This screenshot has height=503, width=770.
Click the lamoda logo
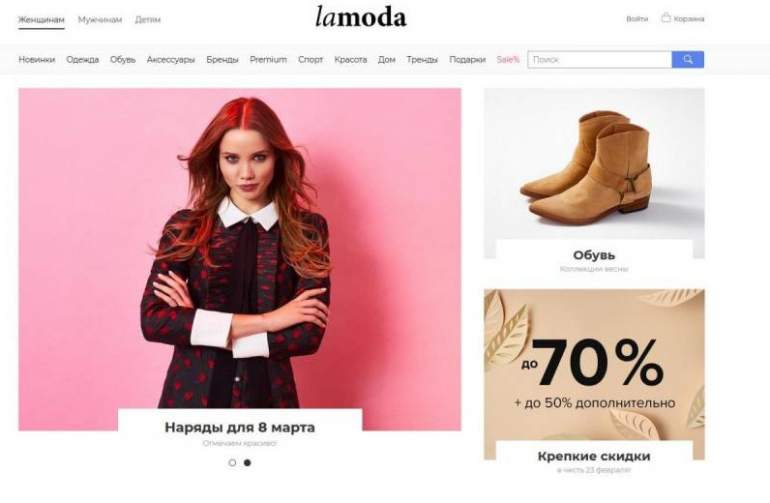coord(361,17)
